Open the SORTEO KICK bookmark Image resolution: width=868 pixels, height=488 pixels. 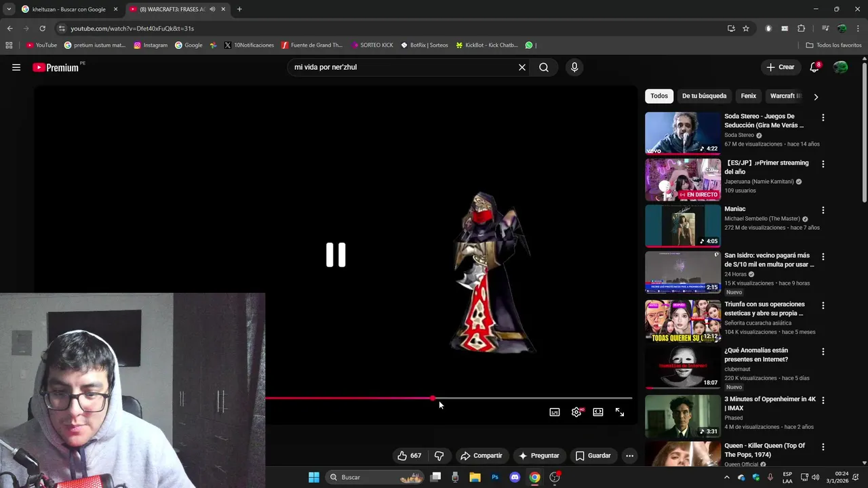(372, 45)
